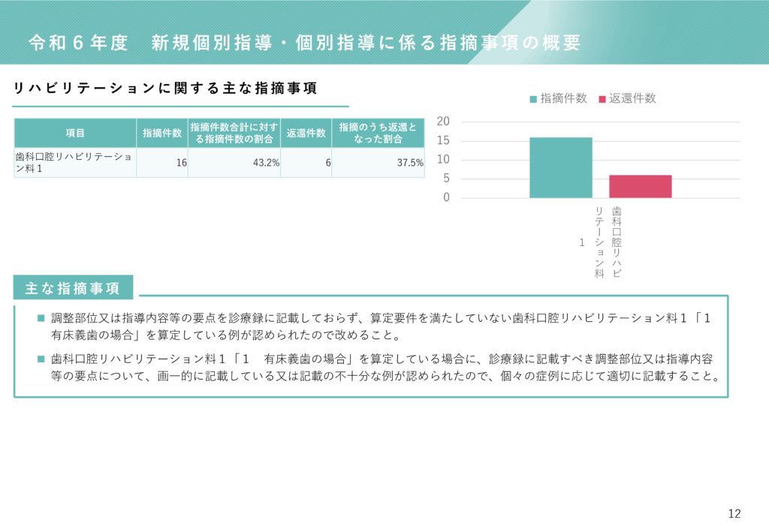The image size is (769, 532).
Task: Click the 主な指摘事項 section label
Action: [73, 288]
